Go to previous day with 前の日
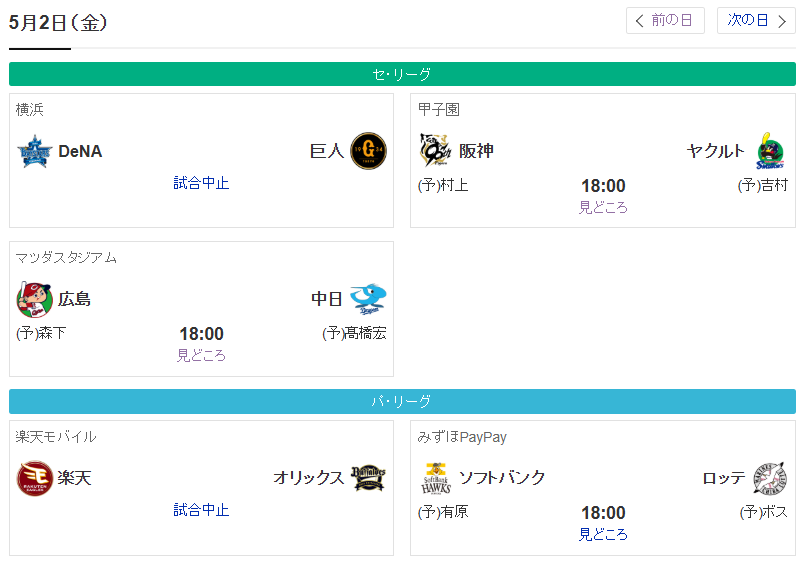Image resolution: width=809 pixels, height=584 pixels. coord(665,21)
